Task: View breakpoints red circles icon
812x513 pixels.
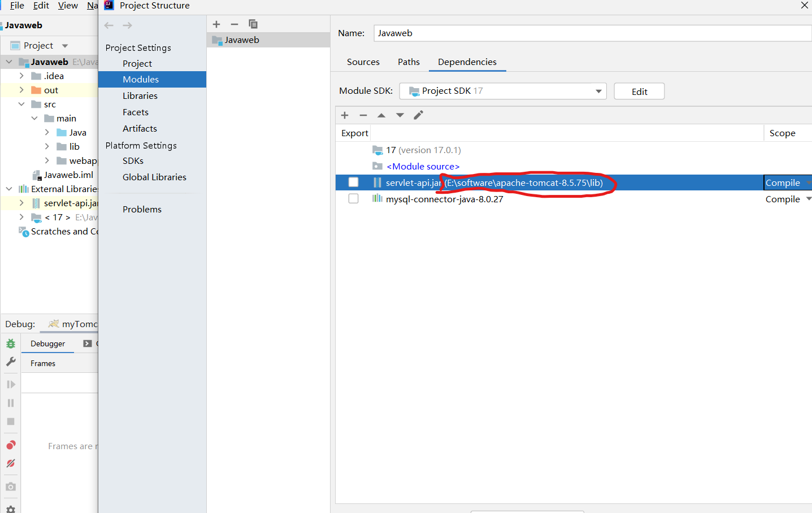Action: (x=11, y=445)
